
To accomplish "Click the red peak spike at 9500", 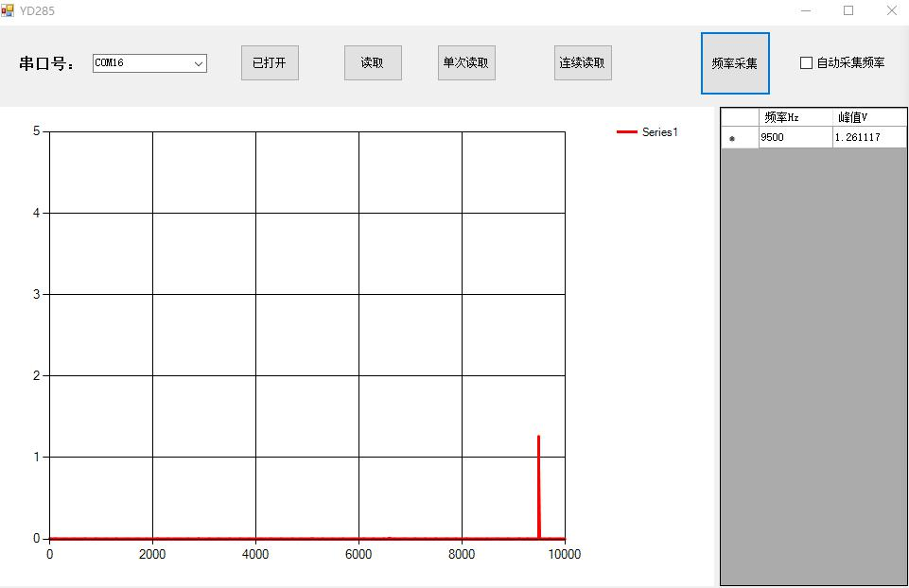I will click(538, 487).
